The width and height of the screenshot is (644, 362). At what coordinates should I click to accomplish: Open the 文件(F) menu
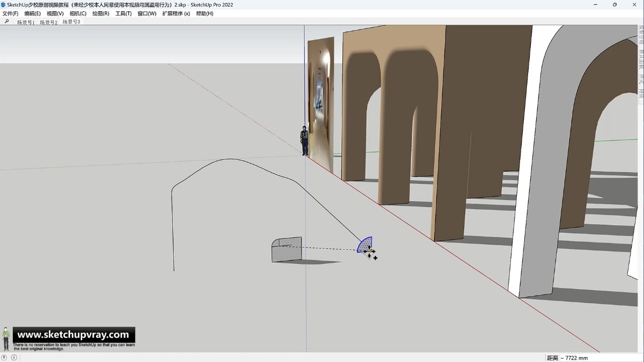pos(10,13)
